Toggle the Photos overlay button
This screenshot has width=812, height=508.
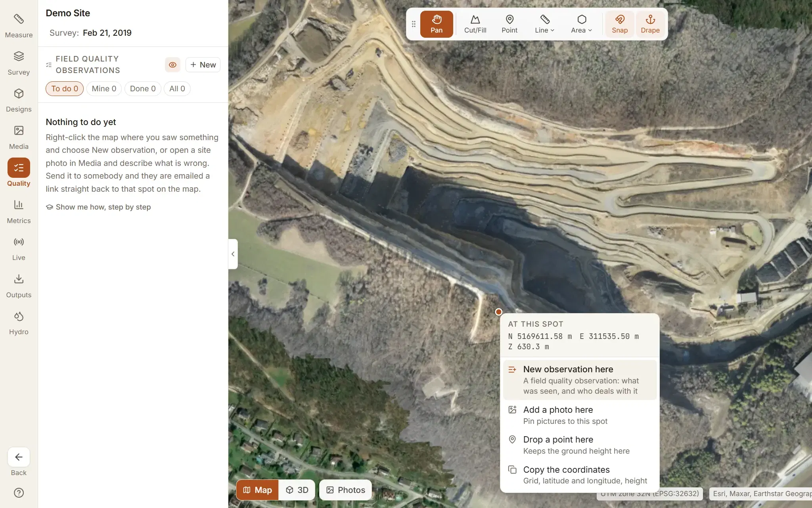345,490
